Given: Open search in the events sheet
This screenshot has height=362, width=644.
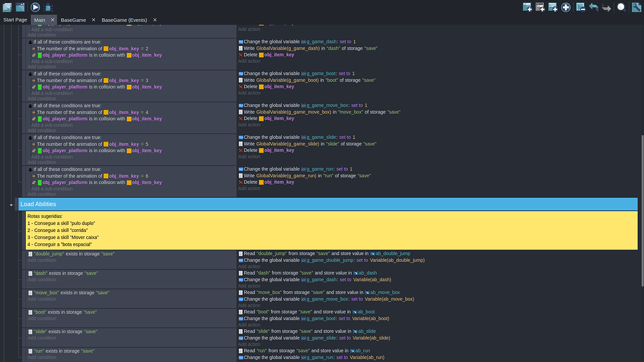Looking at the screenshot, I should coord(621,7).
